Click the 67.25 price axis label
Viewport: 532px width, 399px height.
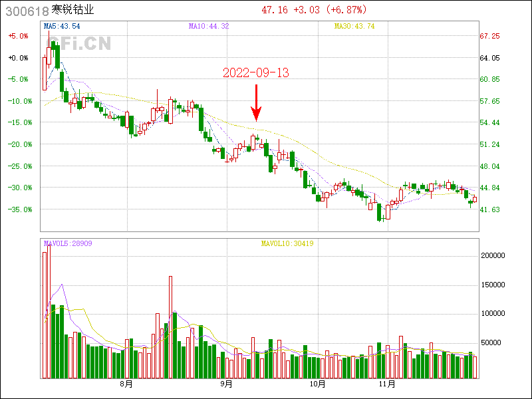pyautogui.click(x=490, y=37)
